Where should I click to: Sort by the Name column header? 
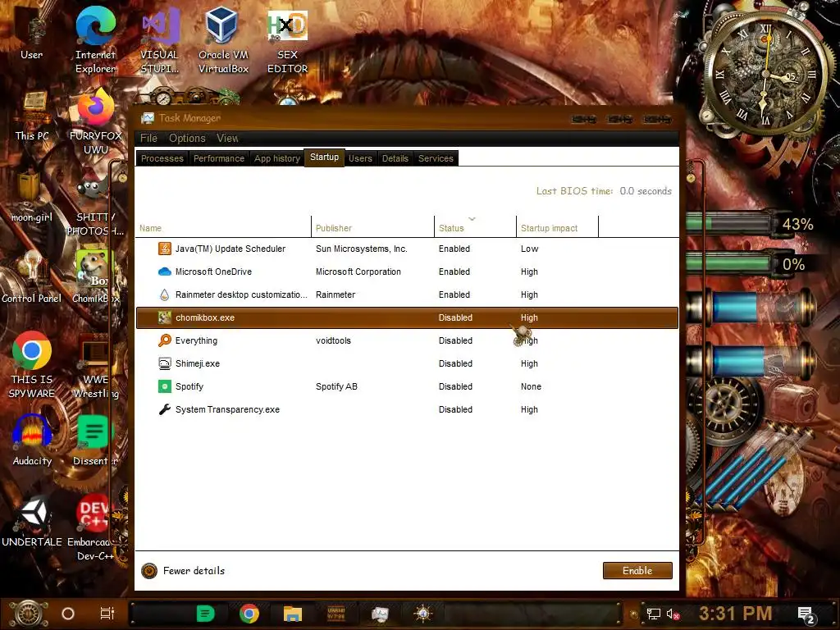(223, 227)
